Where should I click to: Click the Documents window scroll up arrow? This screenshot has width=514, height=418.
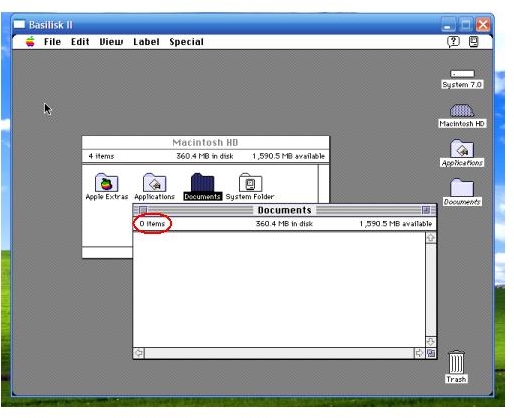coord(431,238)
